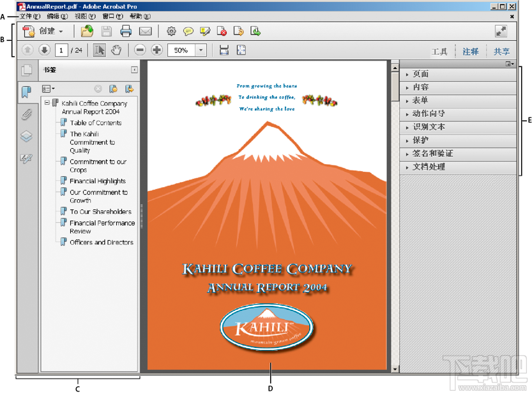Image resolution: width=532 pixels, height=394 pixels.
Task: Open the Page Thumbnails panel icon
Action: point(27,70)
